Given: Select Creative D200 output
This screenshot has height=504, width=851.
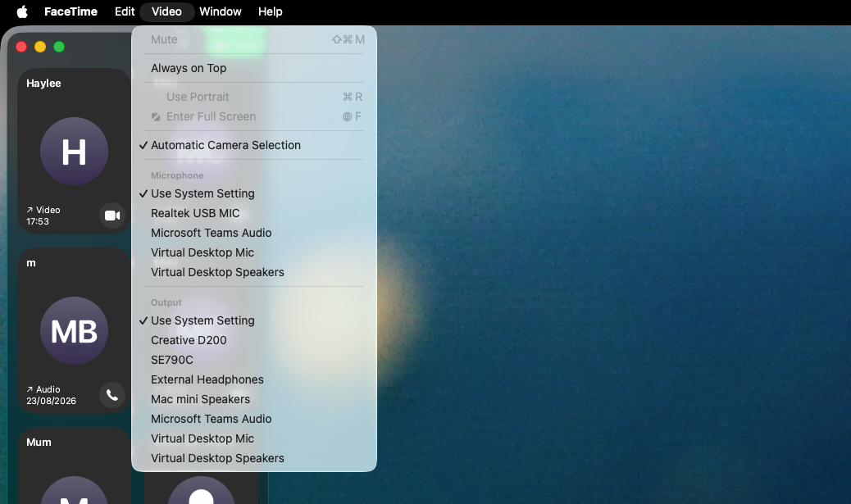Looking at the screenshot, I should pyautogui.click(x=254, y=340).
